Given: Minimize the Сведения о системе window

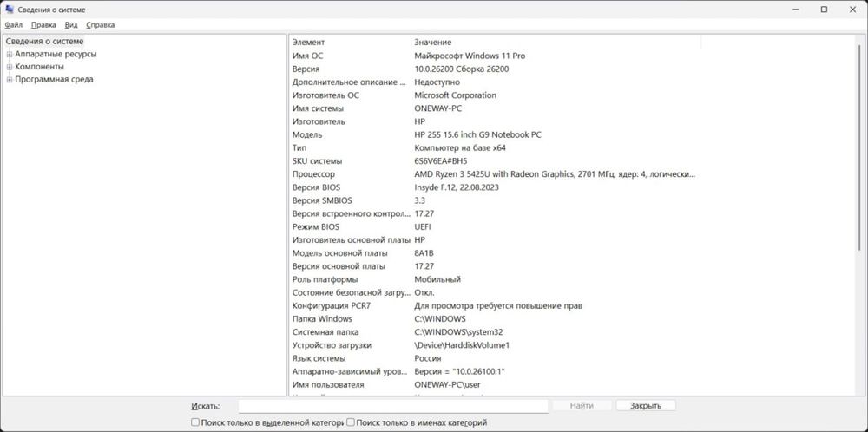Looking at the screenshot, I should 796,10.
